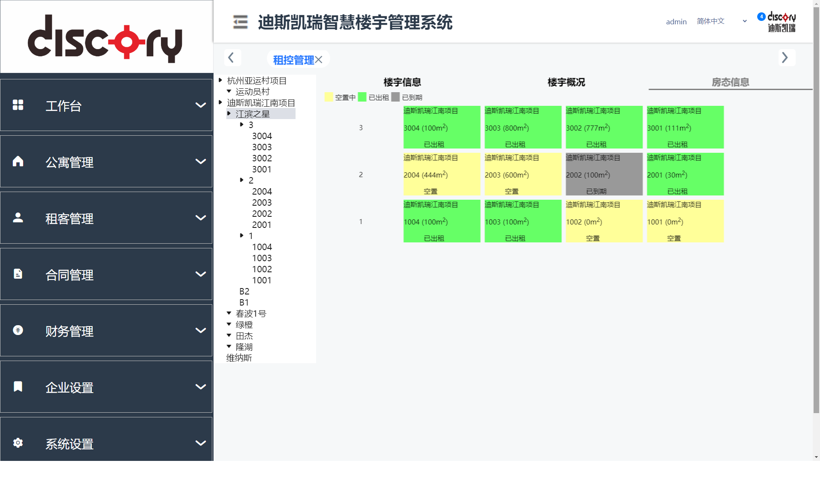Click the 公寓管理 house icon
This screenshot has height=504, width=820.
click(x=18, y=161)
